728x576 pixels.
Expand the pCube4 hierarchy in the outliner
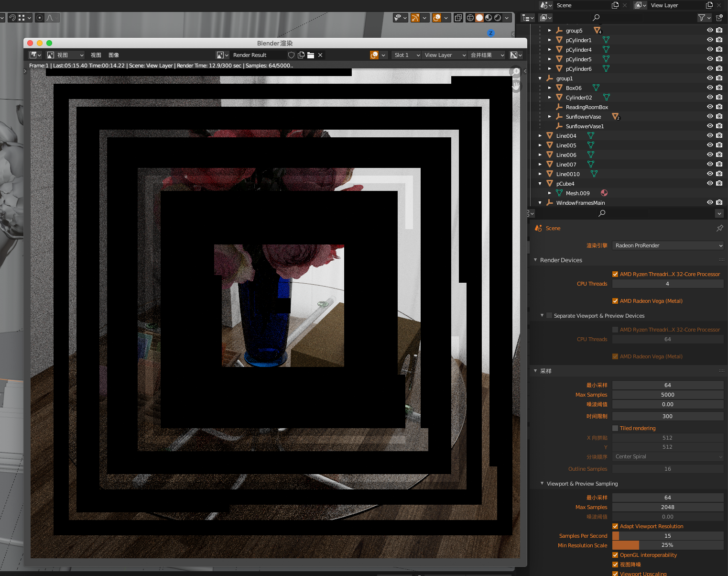click(x=540, y=183)
